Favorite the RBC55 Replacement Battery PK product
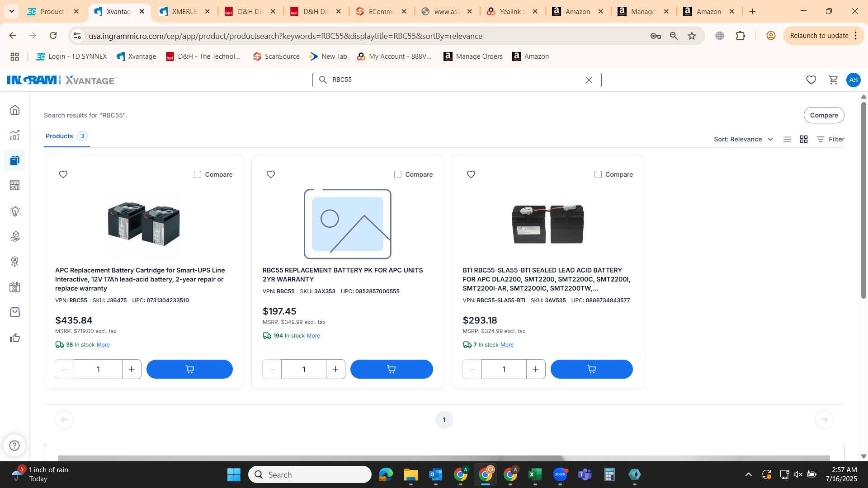Screen dimensions: 868x488 click(x=271, y=174)
